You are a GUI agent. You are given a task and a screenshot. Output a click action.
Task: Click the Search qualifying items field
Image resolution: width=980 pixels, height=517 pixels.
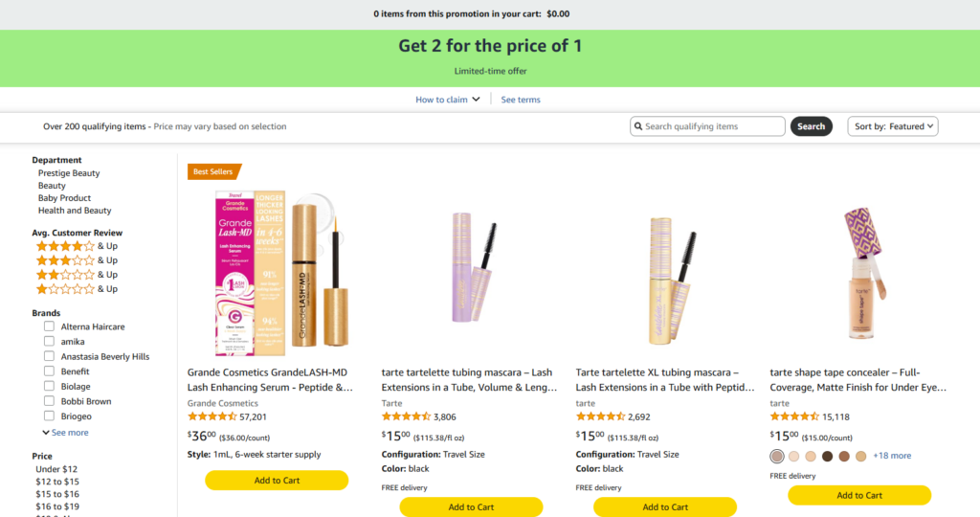[x=713, y=126]
